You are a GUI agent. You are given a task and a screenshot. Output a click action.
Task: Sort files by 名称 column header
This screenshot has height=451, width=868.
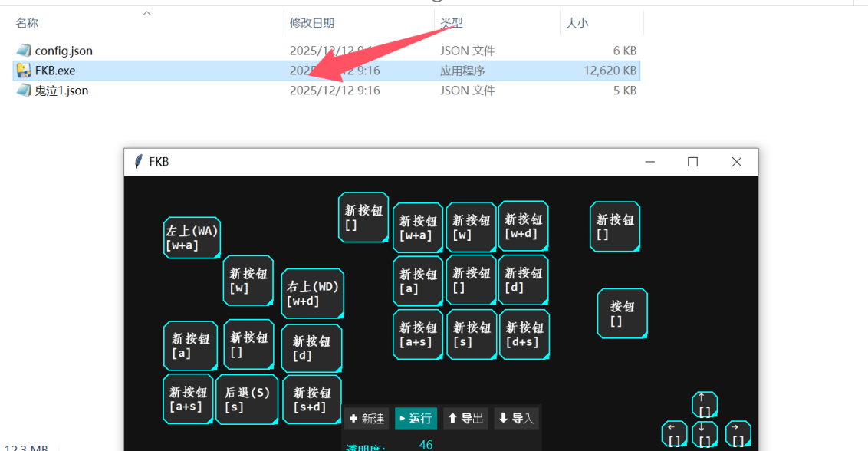[28, 24]
